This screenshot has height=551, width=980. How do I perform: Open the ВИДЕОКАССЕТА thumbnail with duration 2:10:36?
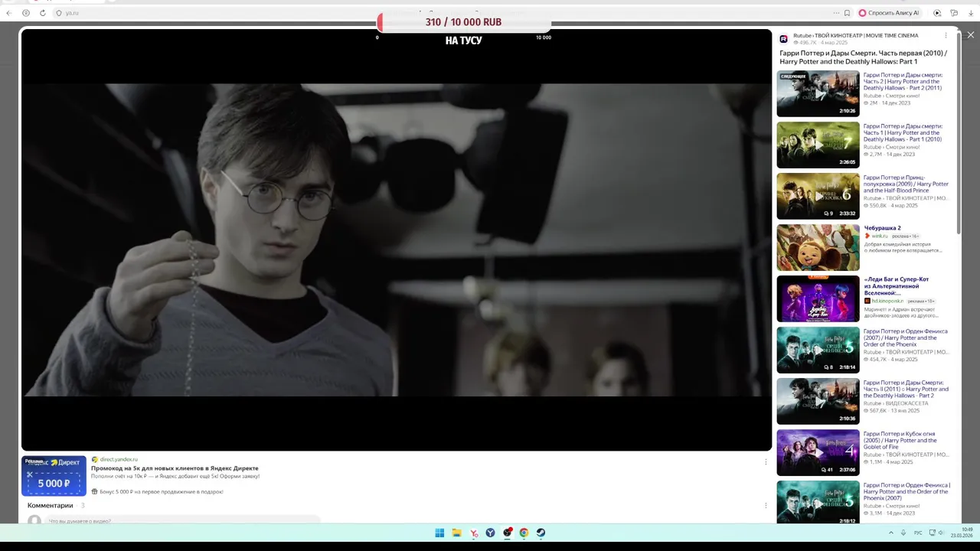[818, 401]
